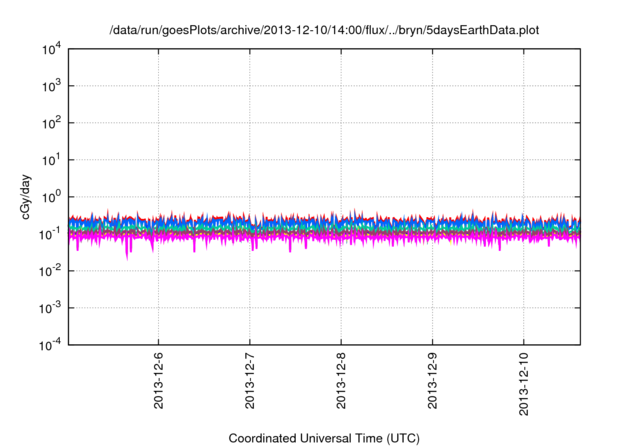
Task: Click the 2013-12-8 date tick label
Action: (x=341, y=380)
